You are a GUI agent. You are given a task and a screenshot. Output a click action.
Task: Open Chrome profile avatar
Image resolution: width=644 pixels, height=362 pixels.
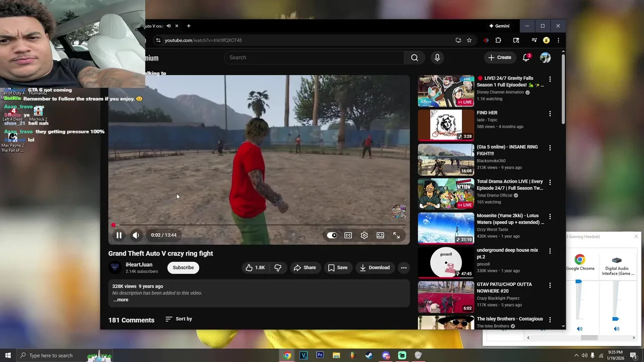(546, 40)
